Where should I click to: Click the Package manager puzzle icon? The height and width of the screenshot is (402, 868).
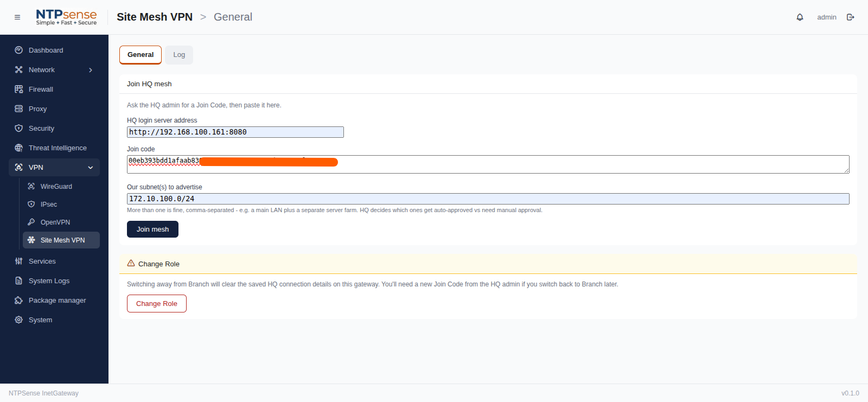pyautogui.click(x=19, y=300)
